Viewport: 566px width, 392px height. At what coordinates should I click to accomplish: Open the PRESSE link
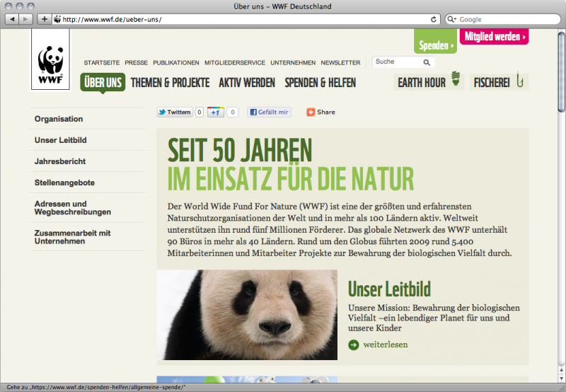pyautogui.click(x=136, y=63)
